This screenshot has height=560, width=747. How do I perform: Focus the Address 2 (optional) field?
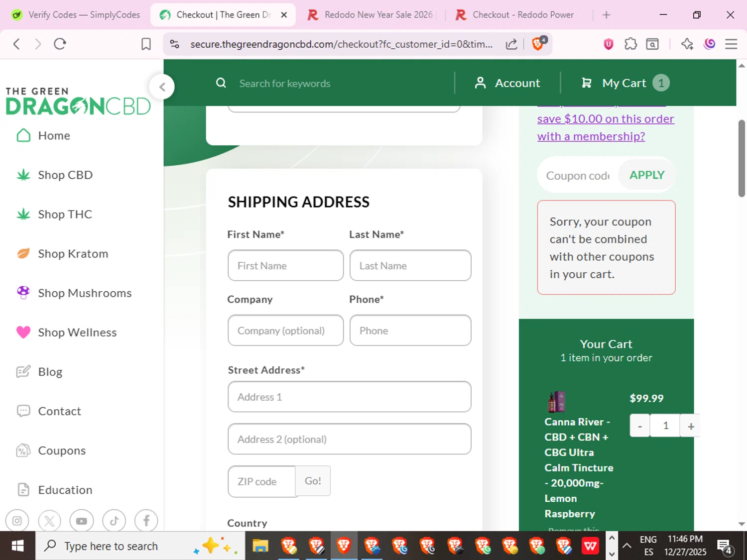(350, 439)
